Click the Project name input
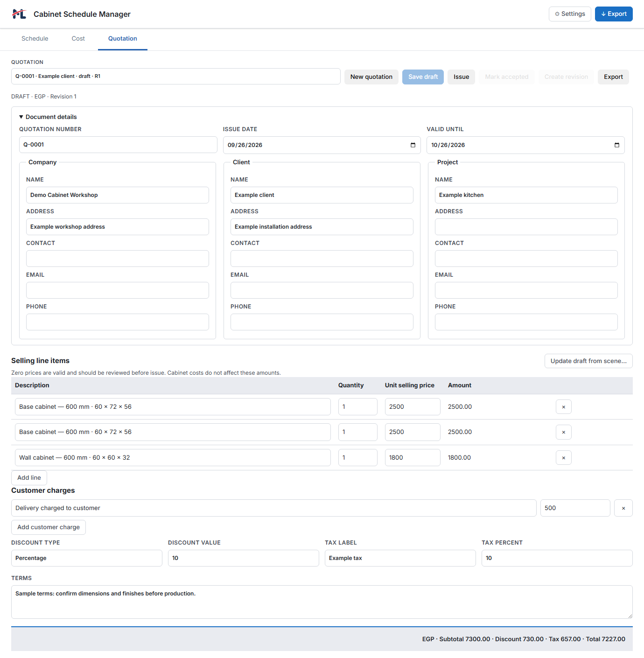Screen dimensions: 644x658 tap(526, 195)
